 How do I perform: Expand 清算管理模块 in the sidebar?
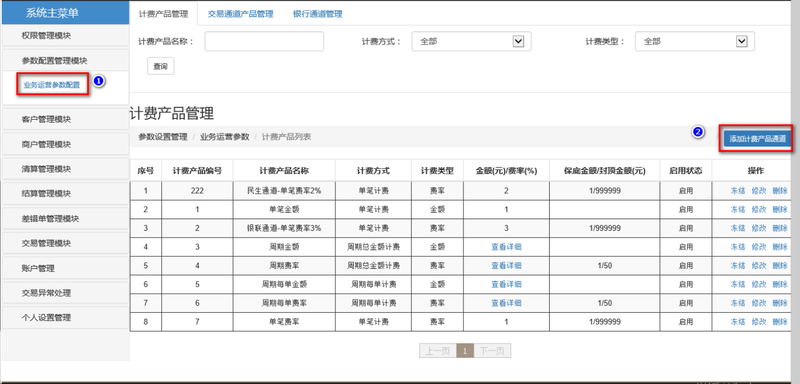point(65,169)
